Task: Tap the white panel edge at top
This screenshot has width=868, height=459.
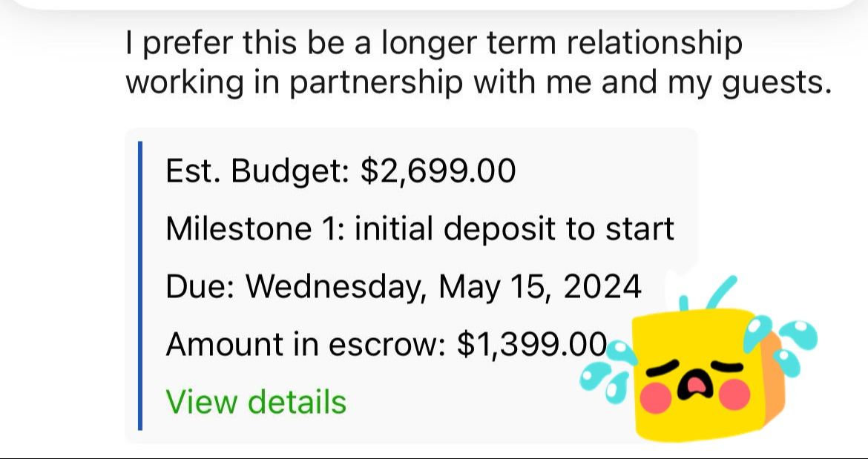Action: click(434, 4)
